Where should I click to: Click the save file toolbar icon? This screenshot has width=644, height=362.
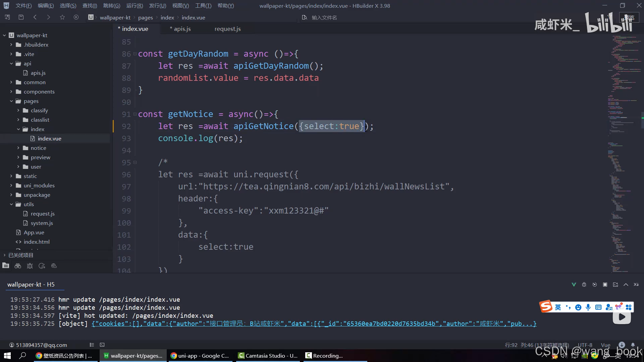tap(21, 17)
